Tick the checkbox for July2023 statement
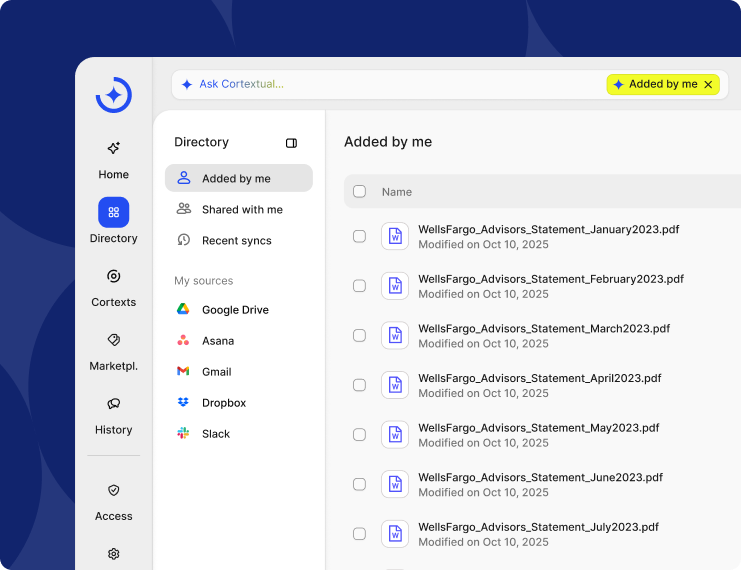This screenshot has height=570, width=741. [360, 534]
